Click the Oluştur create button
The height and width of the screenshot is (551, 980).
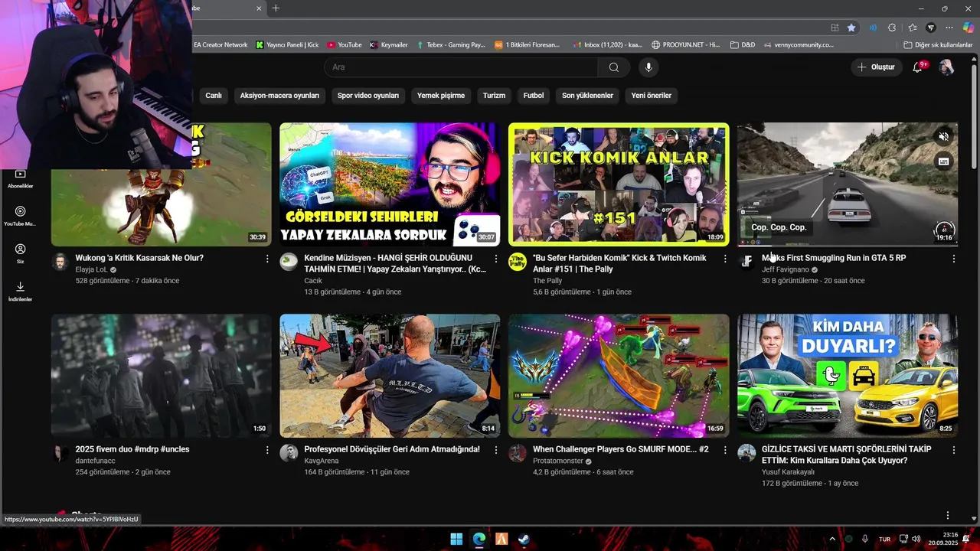coord(876,67)
